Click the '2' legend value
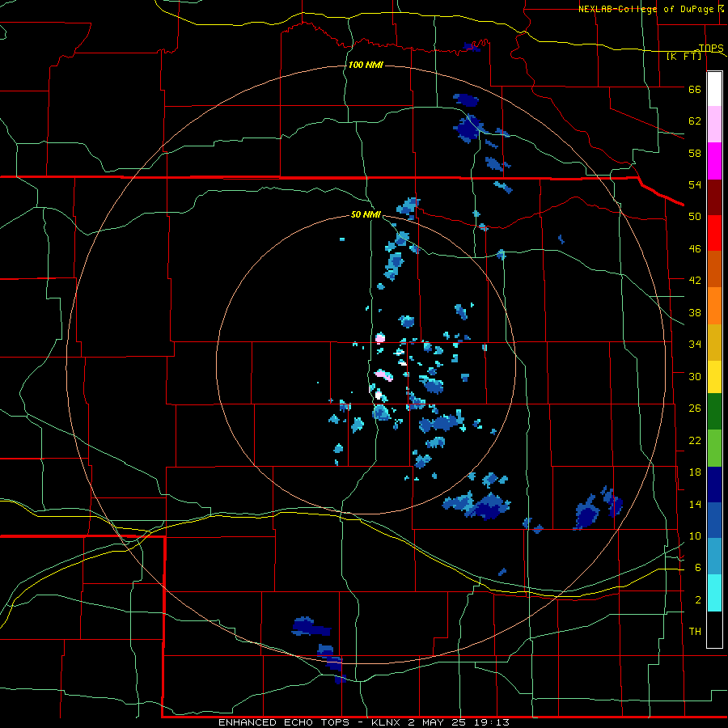Image resolution: width=728 pixels, height=728 pixels. tap(698, 600)
